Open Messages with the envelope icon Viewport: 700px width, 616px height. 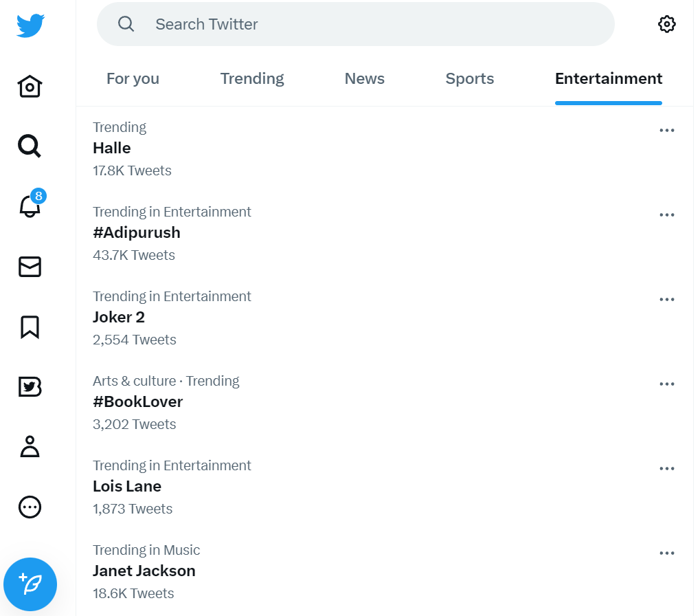[30, 267]
